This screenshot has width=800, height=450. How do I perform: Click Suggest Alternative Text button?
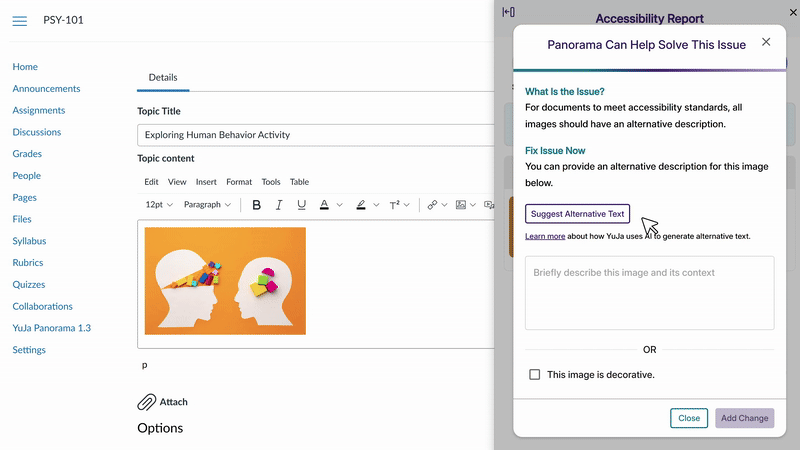coord(577,213)
